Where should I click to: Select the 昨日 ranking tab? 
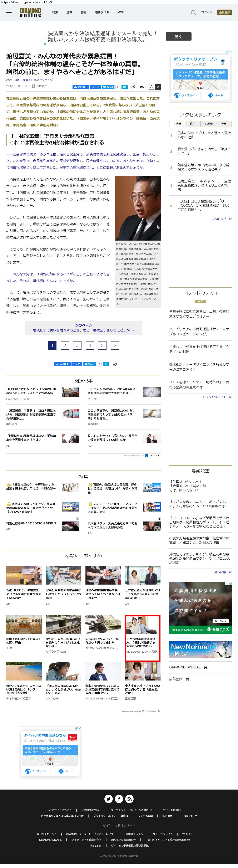pos(192,124)
